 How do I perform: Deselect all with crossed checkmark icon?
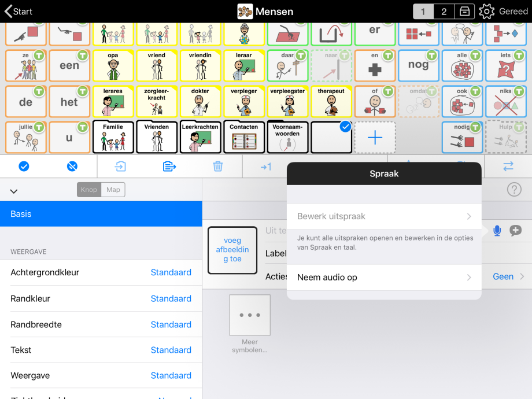[72, 167]
